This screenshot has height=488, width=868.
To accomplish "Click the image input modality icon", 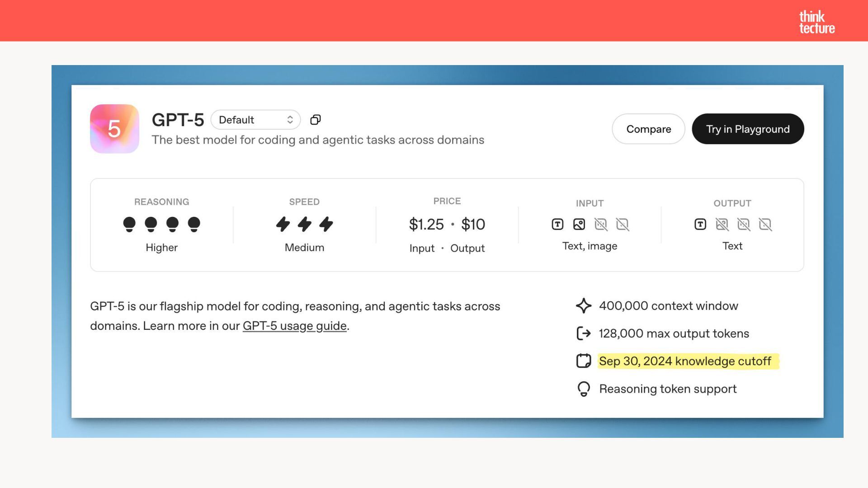I will click(x=579, y=224).
